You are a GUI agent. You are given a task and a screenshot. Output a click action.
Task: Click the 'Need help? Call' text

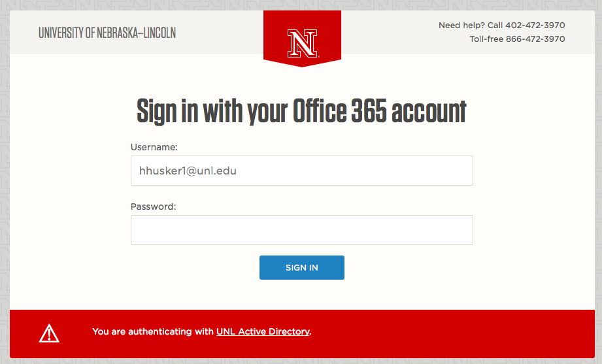(x=471, y=25)
